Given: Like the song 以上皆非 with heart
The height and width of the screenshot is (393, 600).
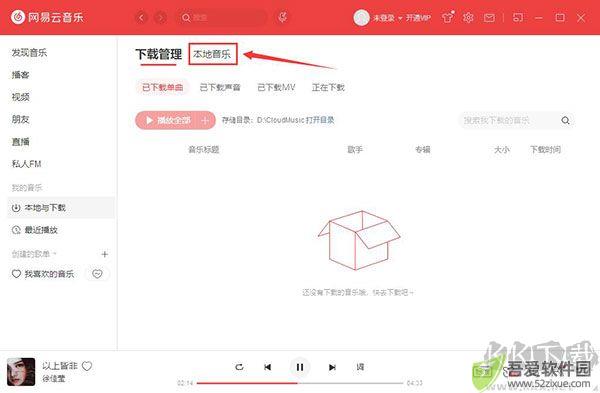Looking at the screenshot, I should (87, 366).
